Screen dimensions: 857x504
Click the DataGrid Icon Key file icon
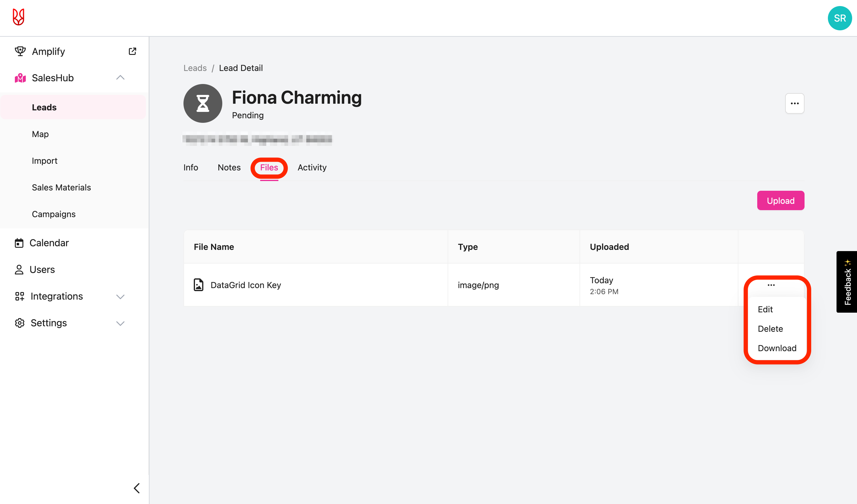(199, 285)
